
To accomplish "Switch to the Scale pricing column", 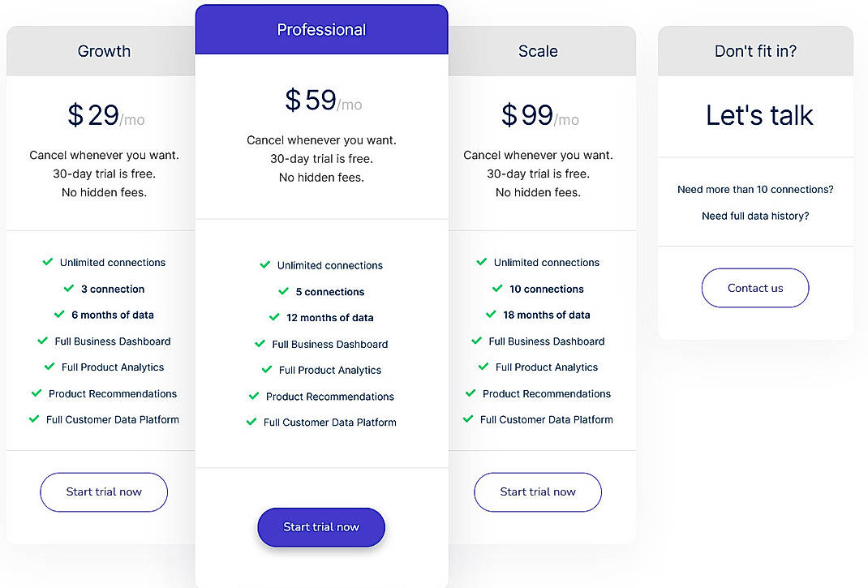I will click(x=538, y=50).
